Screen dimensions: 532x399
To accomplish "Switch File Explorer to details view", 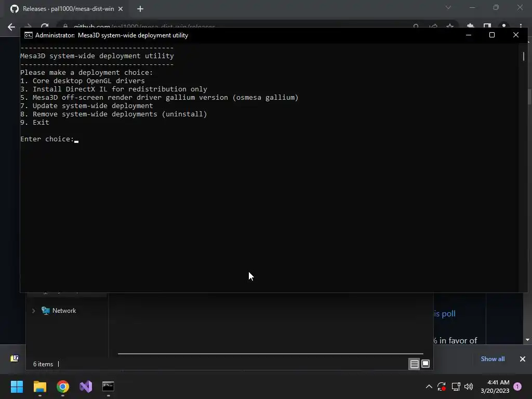I will pos(414,364).
